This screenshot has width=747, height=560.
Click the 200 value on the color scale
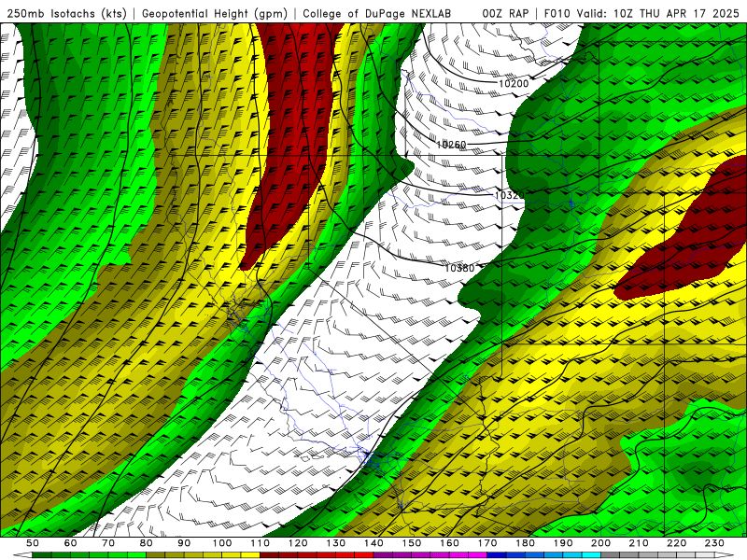coord(600,543)
